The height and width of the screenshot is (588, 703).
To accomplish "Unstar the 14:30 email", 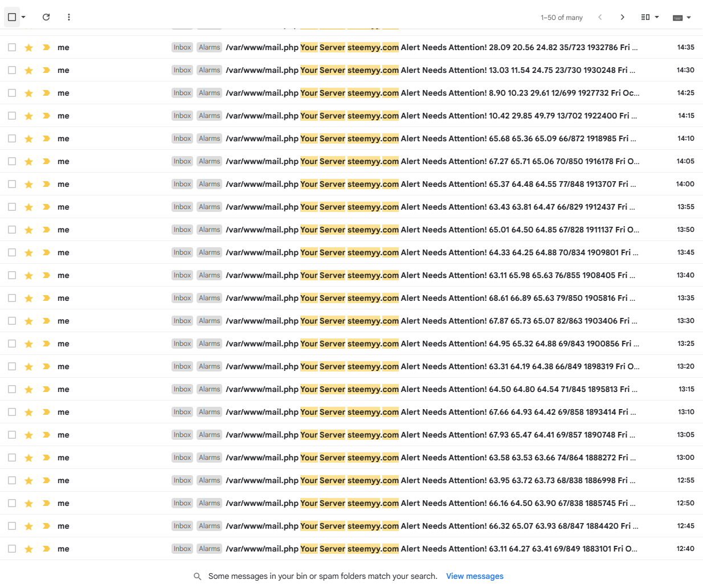I will tap(28, 70).
